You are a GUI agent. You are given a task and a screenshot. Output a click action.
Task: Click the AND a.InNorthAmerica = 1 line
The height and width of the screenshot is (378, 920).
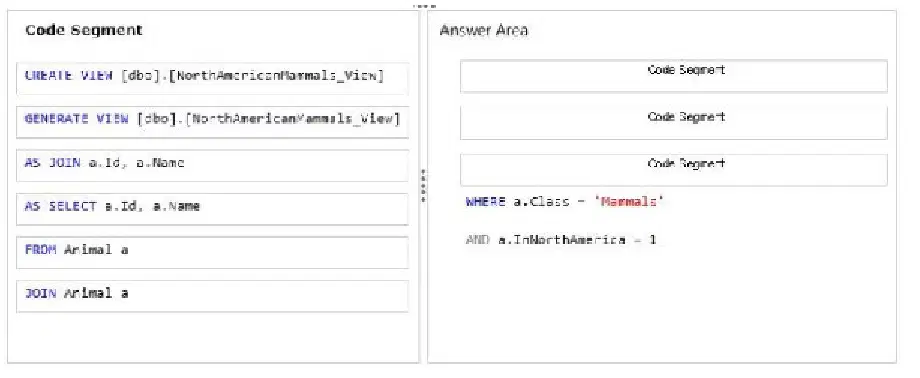[560, 239]
